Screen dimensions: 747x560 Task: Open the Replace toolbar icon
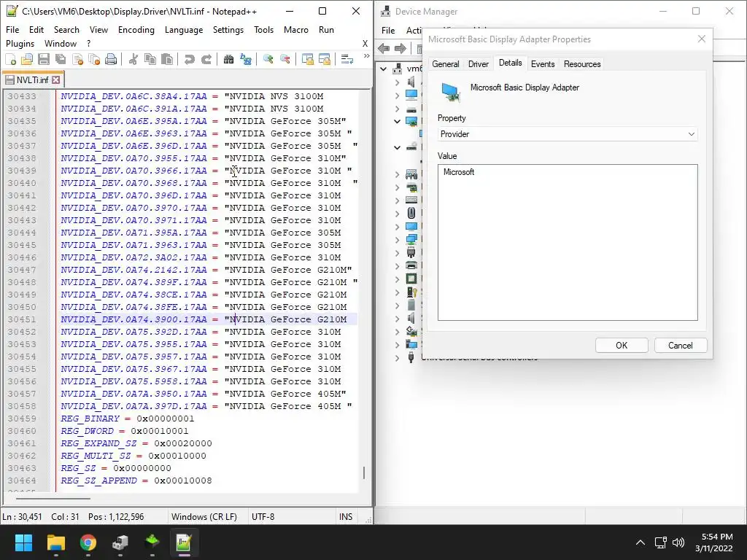(x=246, y=60)
